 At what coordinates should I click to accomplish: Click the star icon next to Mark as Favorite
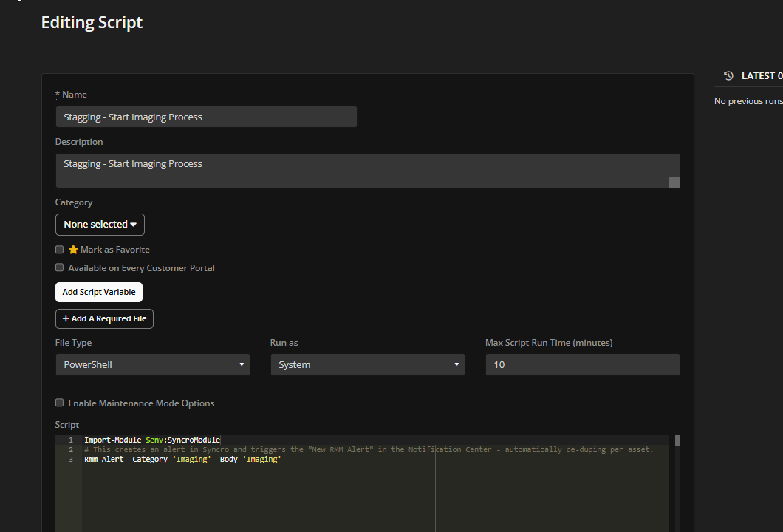pyautogui.click(x=73, y=249)
